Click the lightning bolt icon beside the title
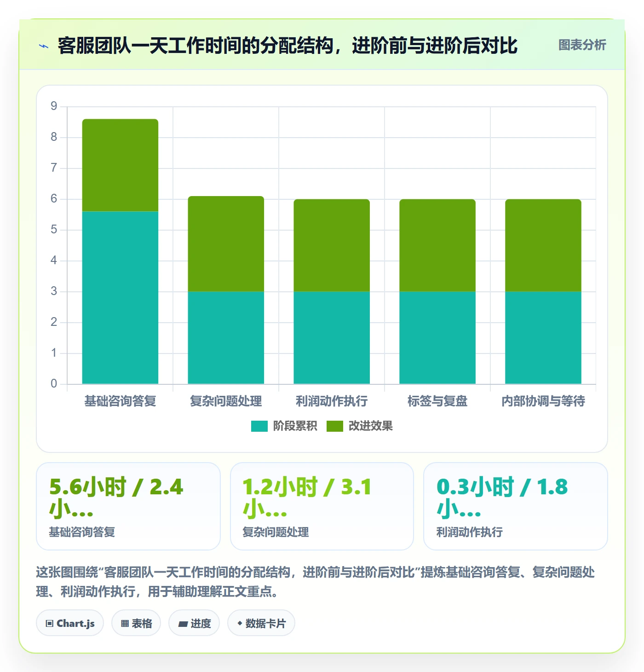The width and height of the screenshot is (644, 672). 44,46
